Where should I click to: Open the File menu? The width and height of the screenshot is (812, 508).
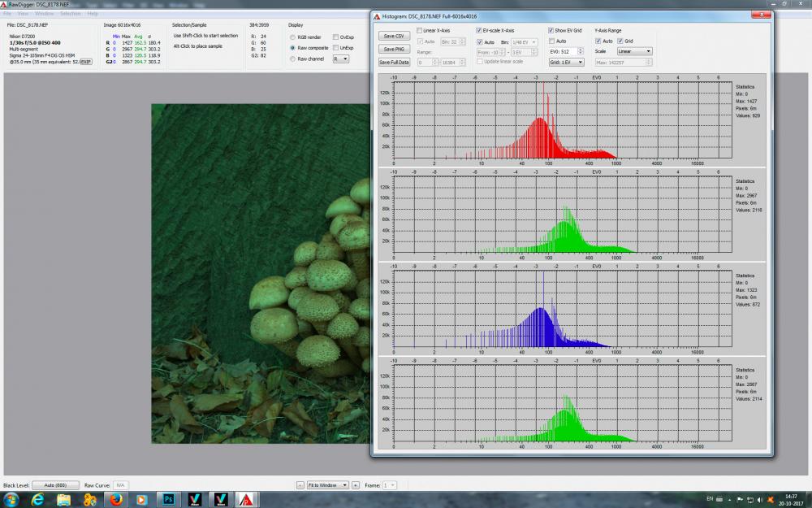point(8,14)
